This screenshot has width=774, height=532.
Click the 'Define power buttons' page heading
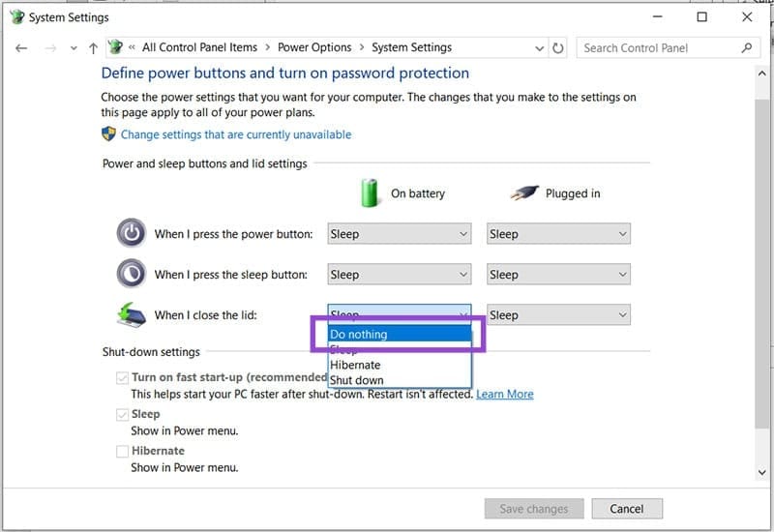click(284, 74)
